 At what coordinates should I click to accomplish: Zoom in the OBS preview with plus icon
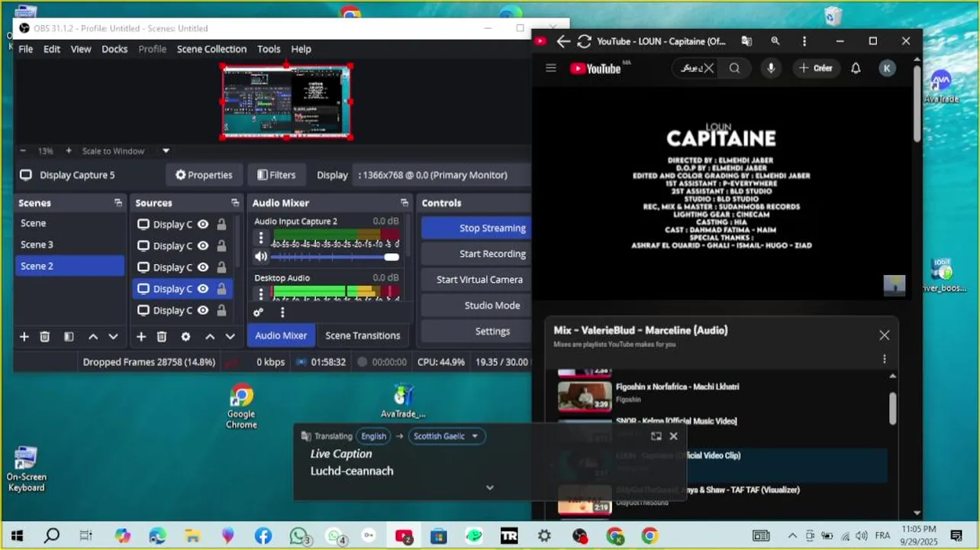click(x=69, y=151)
